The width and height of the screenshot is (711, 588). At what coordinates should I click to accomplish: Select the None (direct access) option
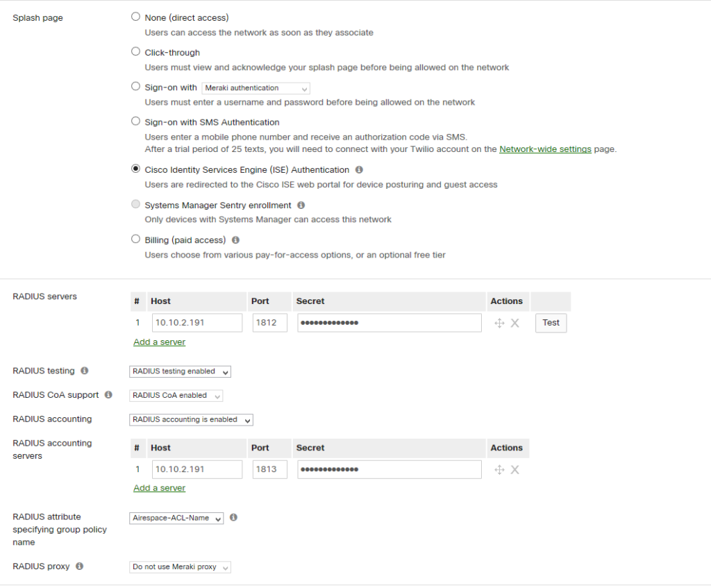coord(135,16)
